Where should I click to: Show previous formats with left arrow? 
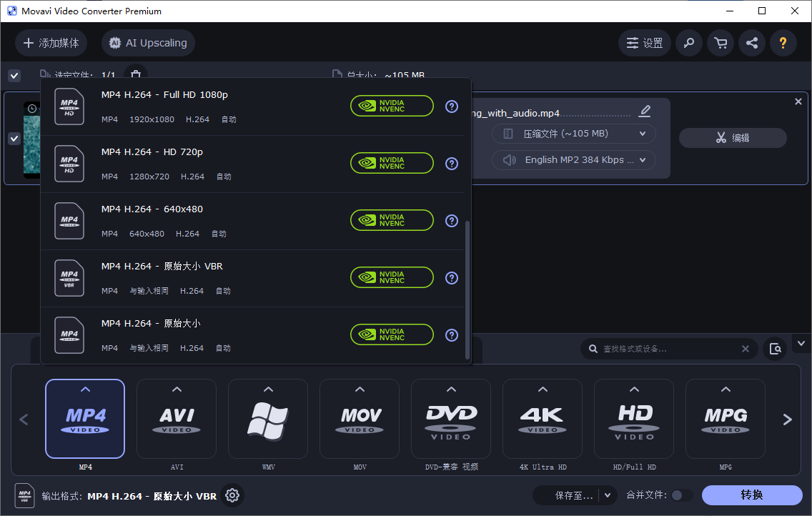coord(24,420)
